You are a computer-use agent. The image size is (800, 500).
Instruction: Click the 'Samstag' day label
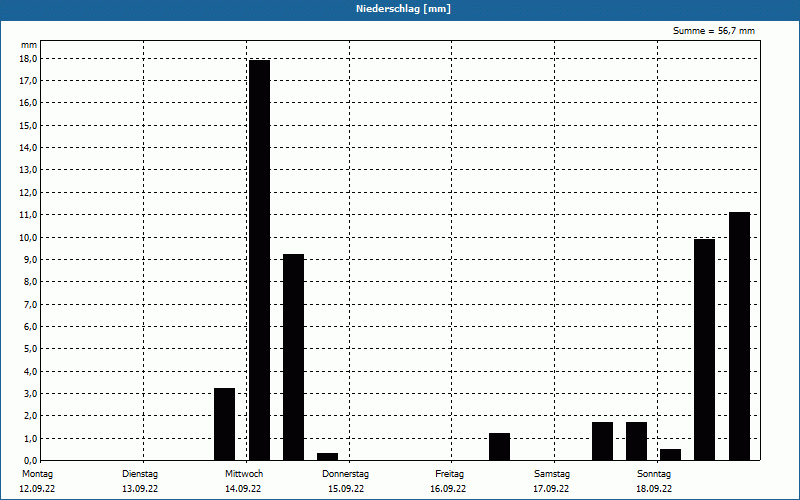[x=552, y=474]
